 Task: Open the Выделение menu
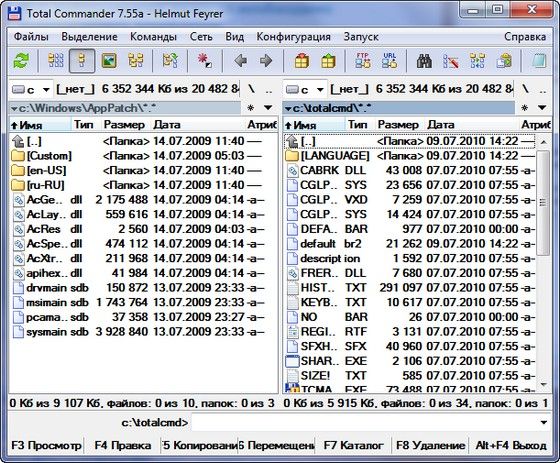(89, 37)
